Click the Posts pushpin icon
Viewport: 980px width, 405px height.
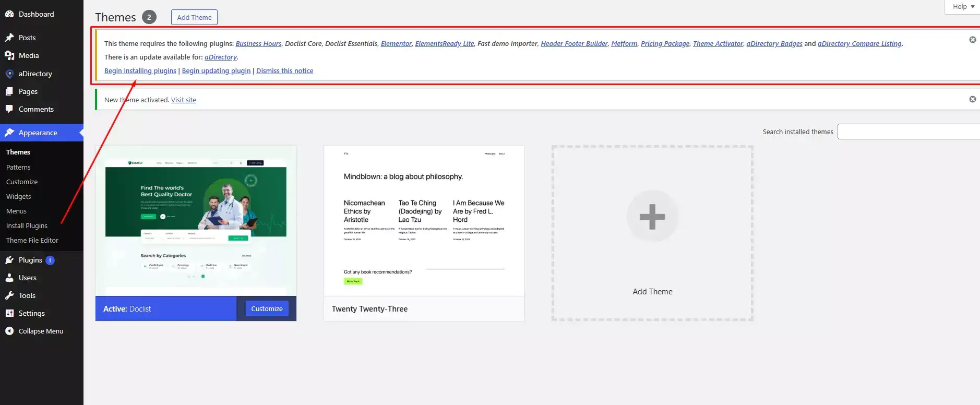pyautogui.click(x=9, y=38)
